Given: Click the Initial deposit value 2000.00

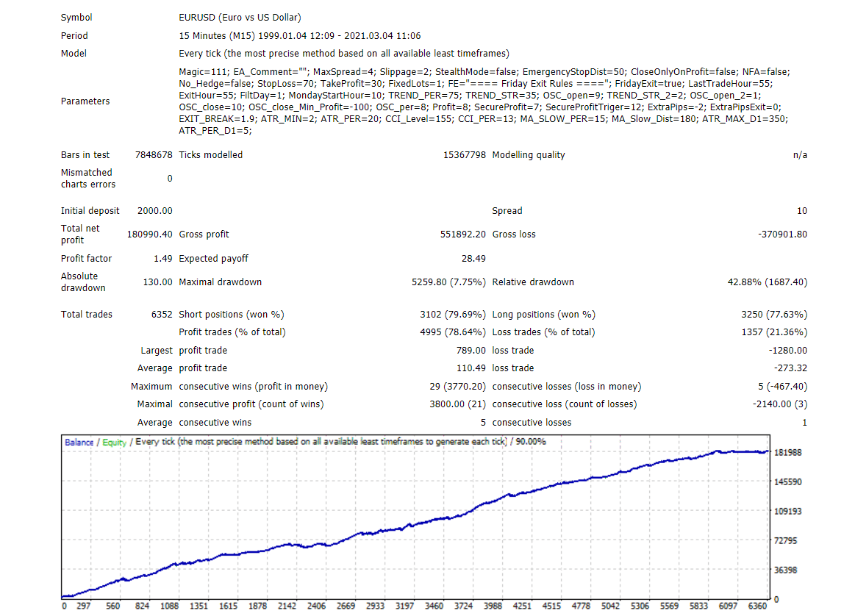Looking at the screenshot, I should [x=157, y=210].
